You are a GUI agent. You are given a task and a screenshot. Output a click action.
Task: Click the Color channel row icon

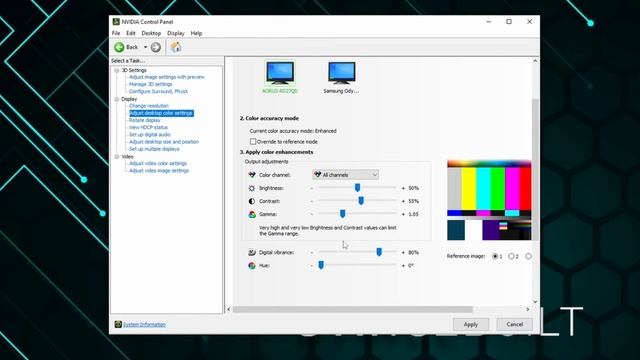[x=252, y=175]
